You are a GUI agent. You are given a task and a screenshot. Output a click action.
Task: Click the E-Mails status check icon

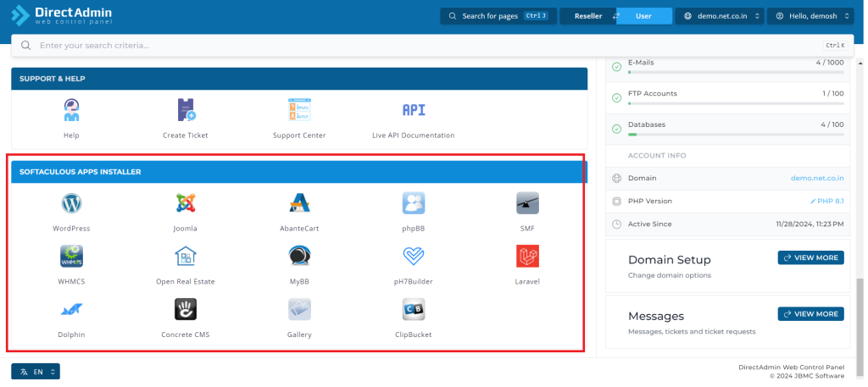(x=617, y=67)
